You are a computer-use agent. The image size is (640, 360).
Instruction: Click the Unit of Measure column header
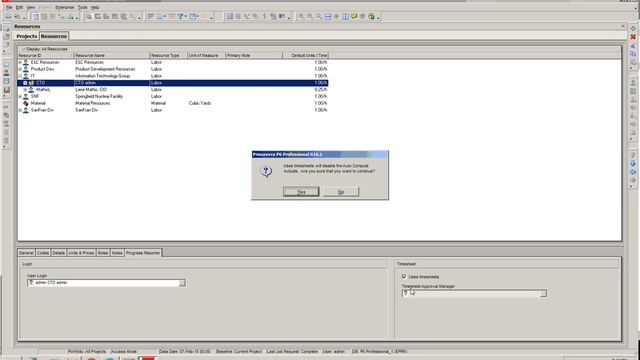[x=207, y=56]
